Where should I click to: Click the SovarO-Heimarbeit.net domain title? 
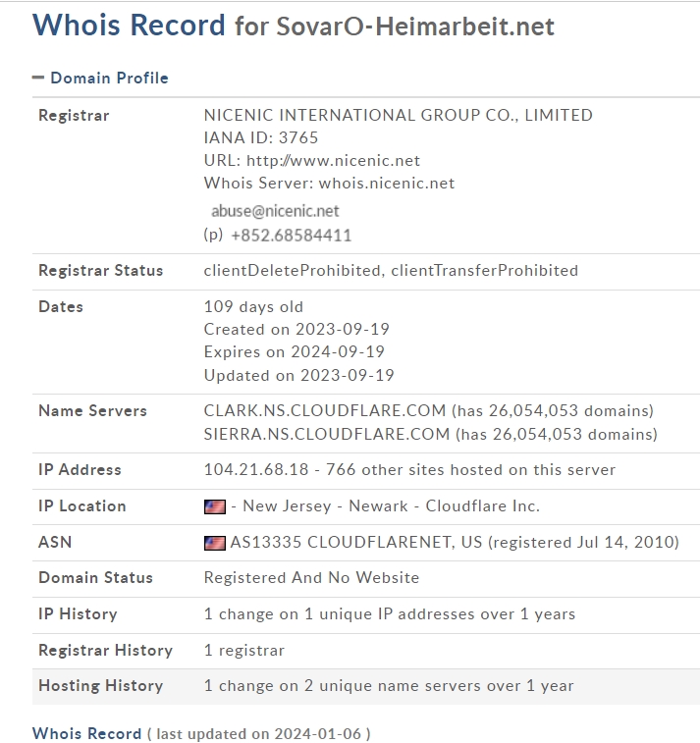pos(415,27)
